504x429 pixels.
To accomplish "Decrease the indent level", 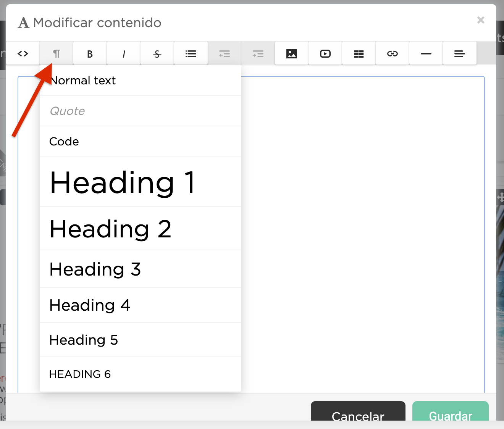I will [224, 53].
